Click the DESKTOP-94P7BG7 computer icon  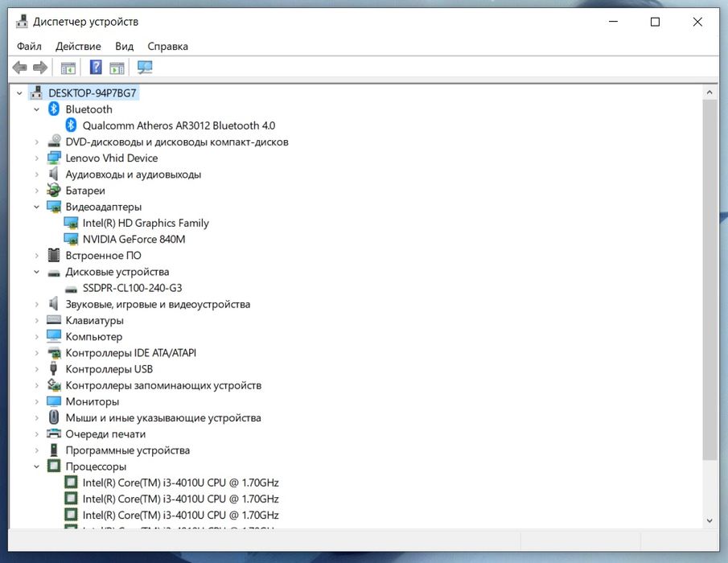point(37,92)
